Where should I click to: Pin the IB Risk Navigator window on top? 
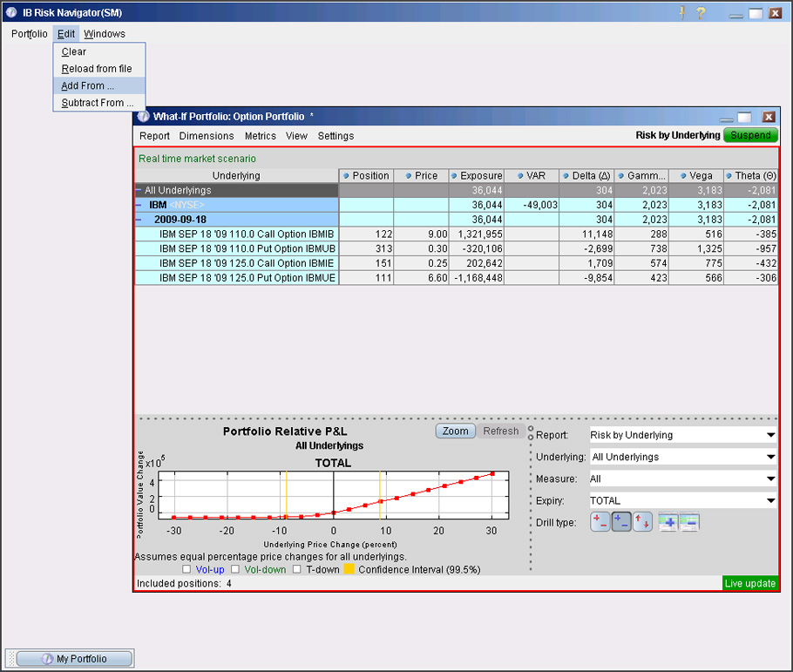coord(682,13)
